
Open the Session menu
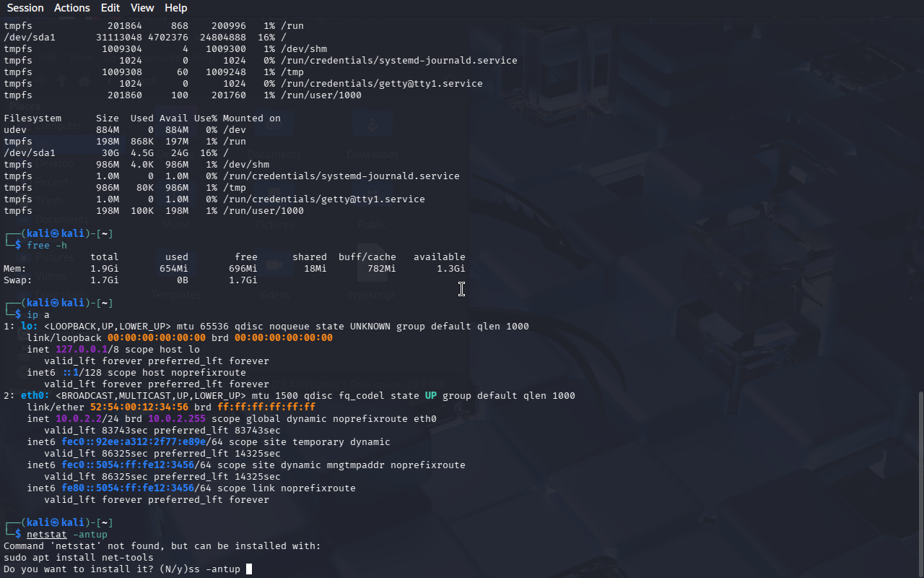click(25, 8)
